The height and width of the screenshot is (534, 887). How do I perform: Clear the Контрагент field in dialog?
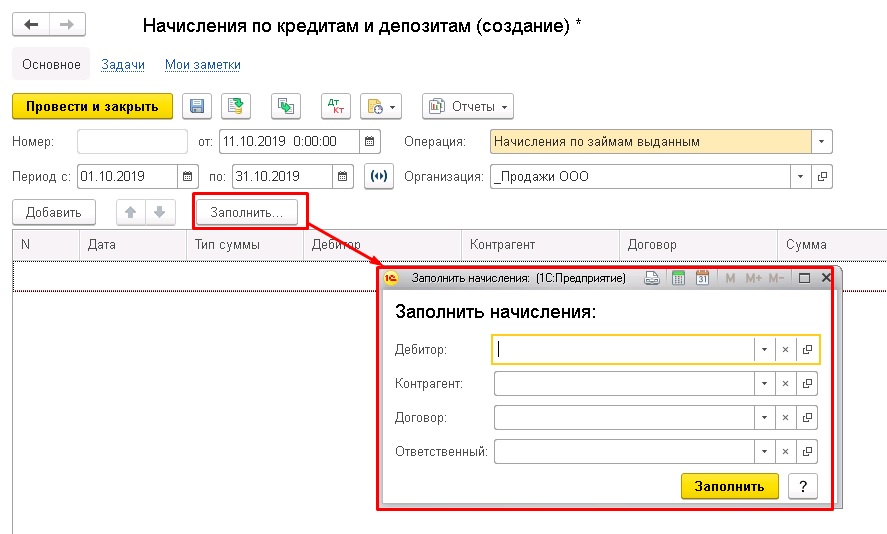click(x=785, y=384)
